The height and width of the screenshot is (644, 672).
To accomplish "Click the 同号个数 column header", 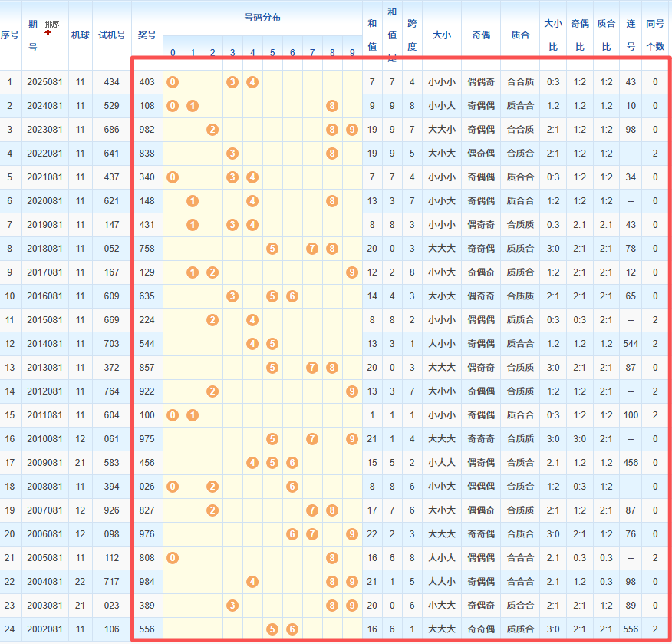I will click(655, 35).
